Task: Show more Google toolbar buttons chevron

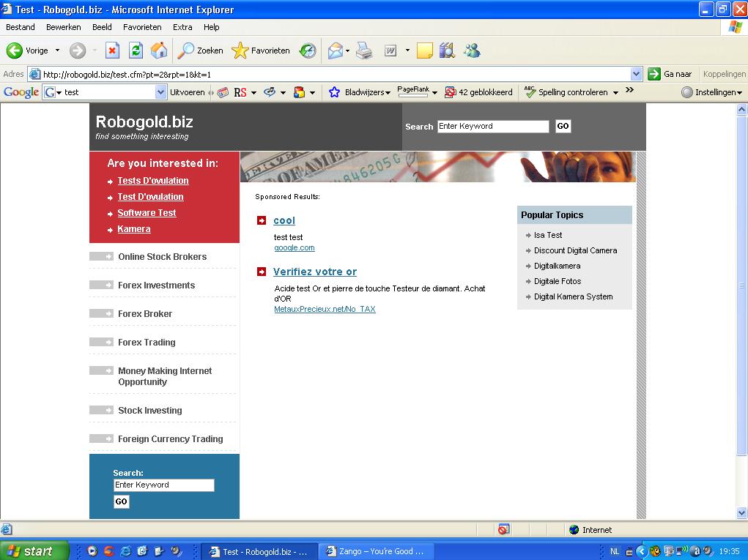Action: [630, 89]
